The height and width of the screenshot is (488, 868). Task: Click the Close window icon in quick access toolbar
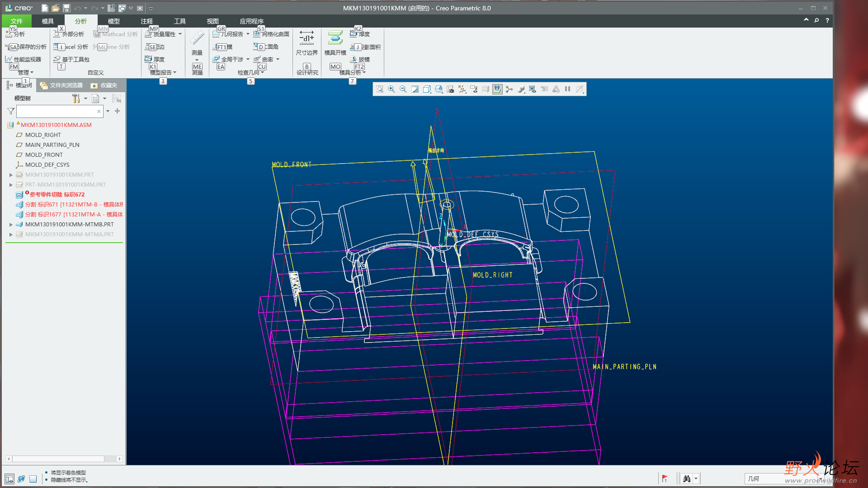140,8
